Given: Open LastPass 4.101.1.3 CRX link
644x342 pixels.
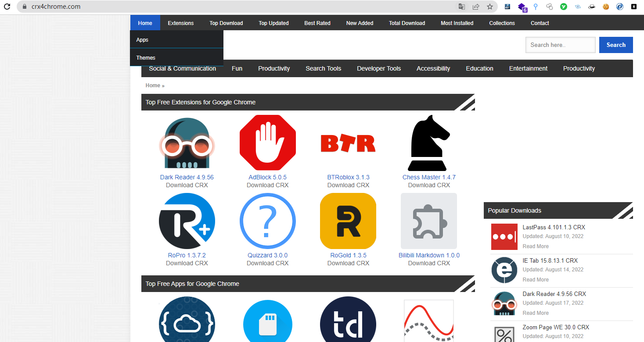Looking at the screenshot, I should click(554, 227).
